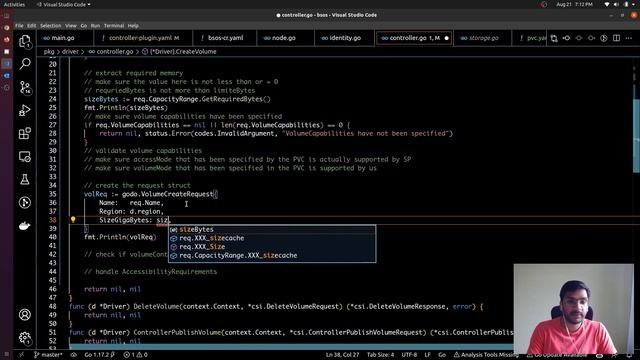Open the Manage gear in activity bar
Viewport: 640px width, 360px height.
(25, 338)
